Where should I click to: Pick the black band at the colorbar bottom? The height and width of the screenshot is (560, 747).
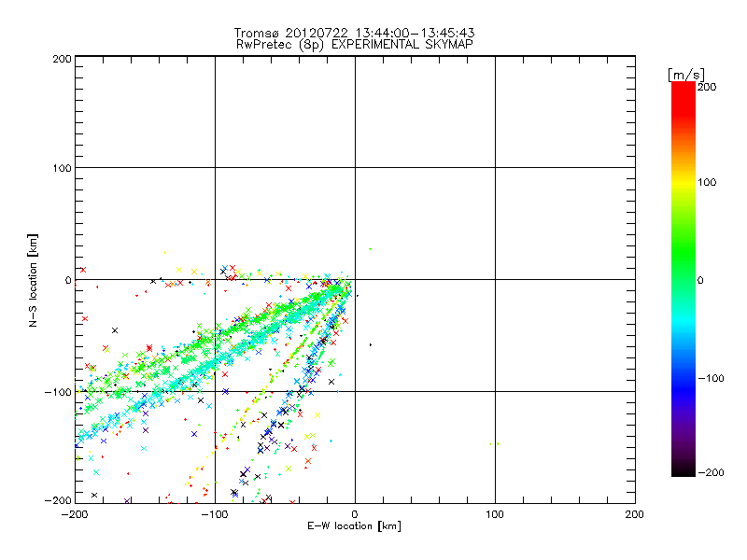pos(684,469)
